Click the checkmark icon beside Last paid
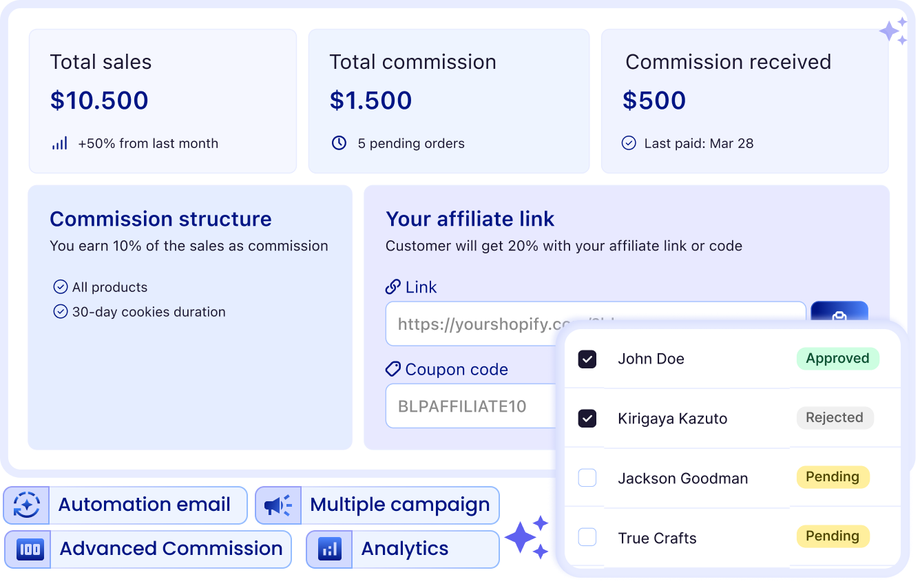 pyautogui.click(x=629, y=143)
